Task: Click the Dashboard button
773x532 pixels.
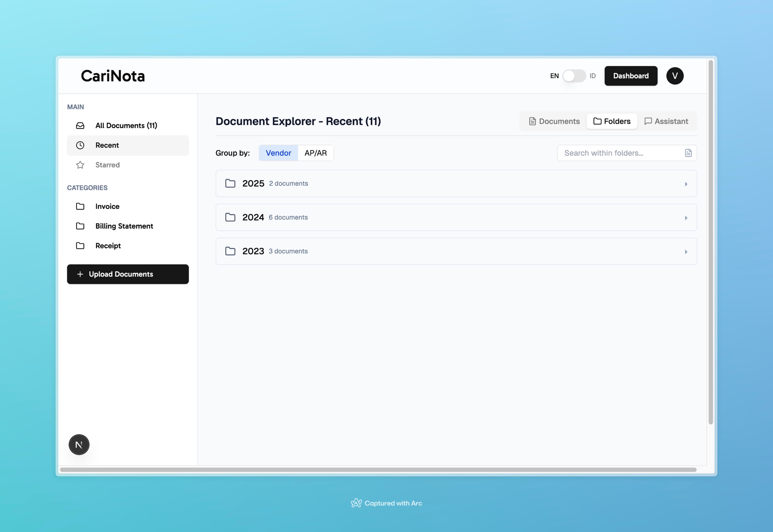Action: (x=631, y=76)
